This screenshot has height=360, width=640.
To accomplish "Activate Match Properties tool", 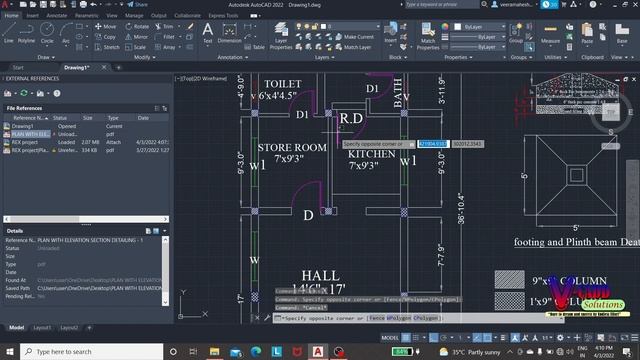I will pyautogui.click(x=428, y=36).
